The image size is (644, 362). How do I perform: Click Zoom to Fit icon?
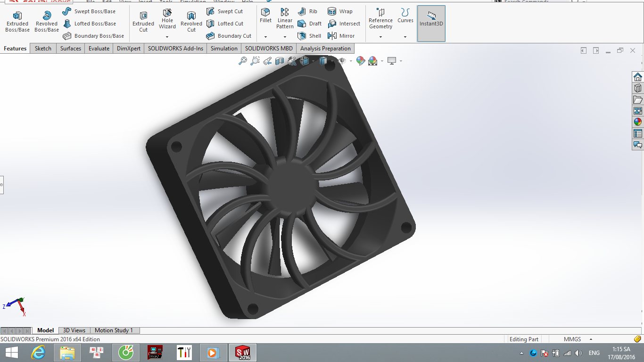point(243,61)
